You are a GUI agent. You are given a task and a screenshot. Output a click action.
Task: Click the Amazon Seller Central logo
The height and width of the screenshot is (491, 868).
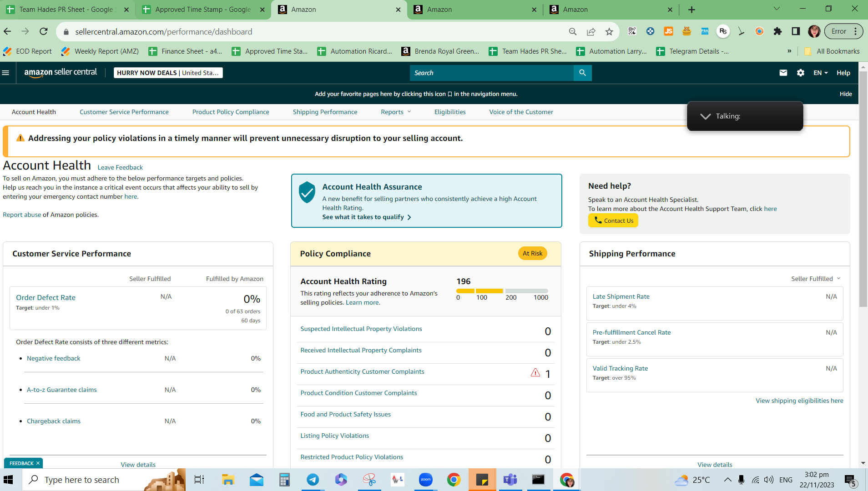coord(61,73)
